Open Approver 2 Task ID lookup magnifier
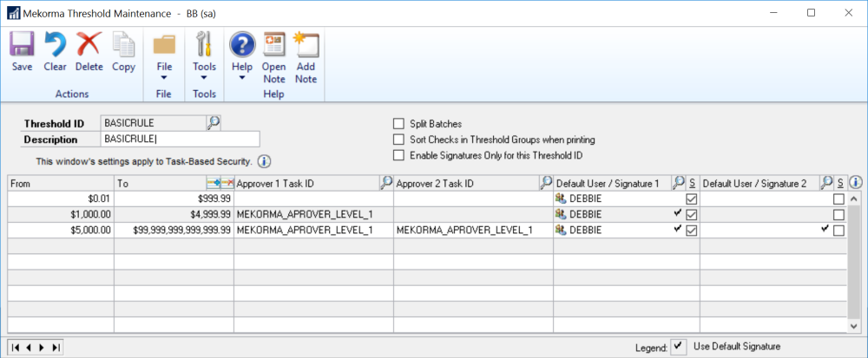The image size is (868, 358). coord(546,183)
